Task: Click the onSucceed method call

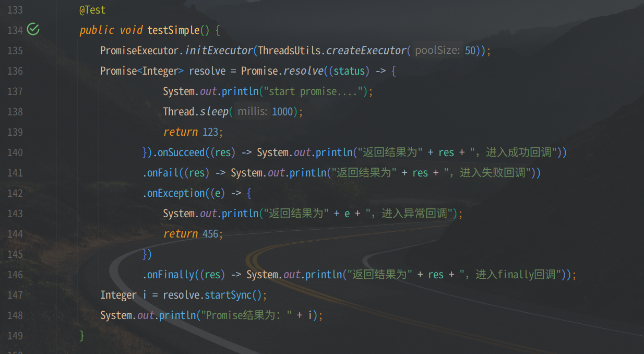Action: click(x=181, y=152)
